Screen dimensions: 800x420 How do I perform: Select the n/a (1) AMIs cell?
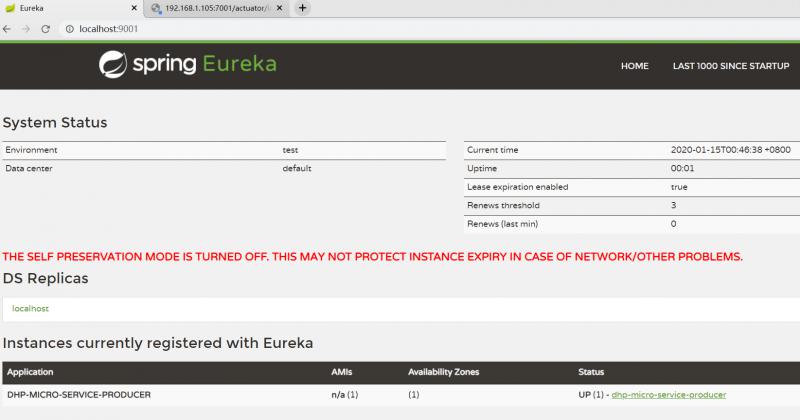tap(344, 394)
